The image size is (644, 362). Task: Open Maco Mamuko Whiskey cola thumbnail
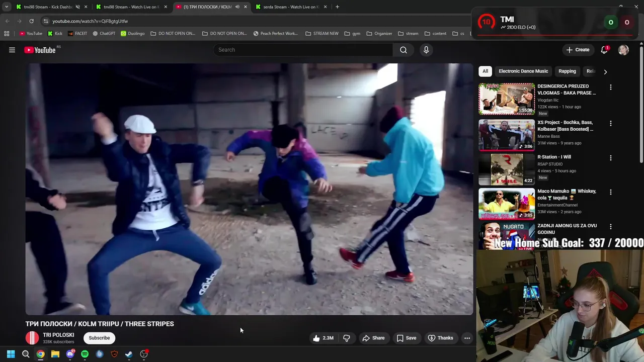507,204
